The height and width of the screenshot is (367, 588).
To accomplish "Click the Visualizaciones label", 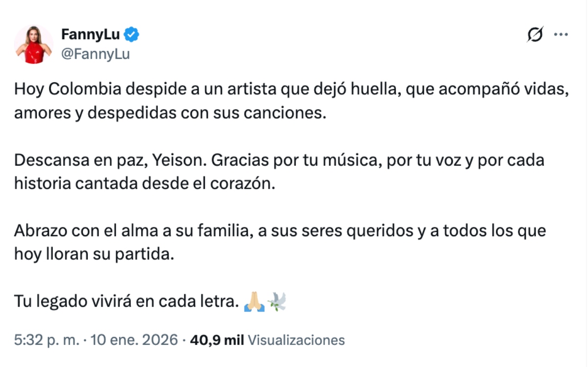I will tap(296, 340).
